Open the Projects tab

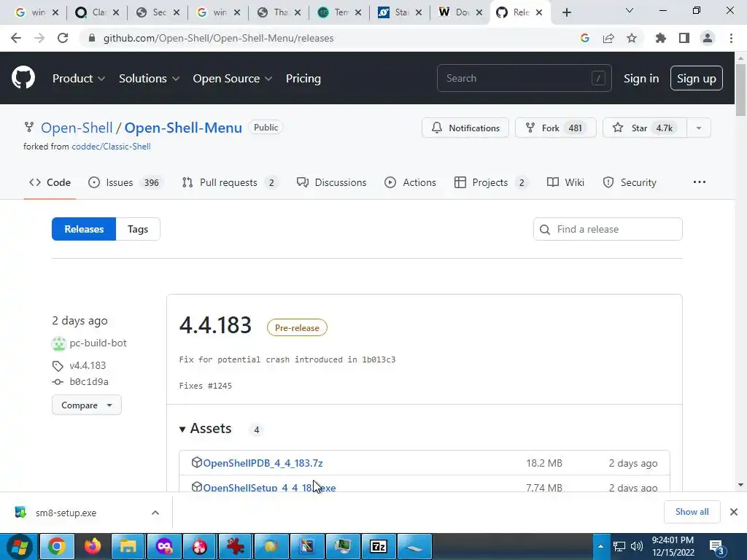coord(491,182)
